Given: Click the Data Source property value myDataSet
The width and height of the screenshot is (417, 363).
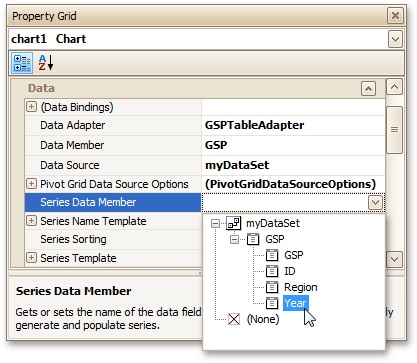Looking at the screenshot, I should tap(237, 165).
